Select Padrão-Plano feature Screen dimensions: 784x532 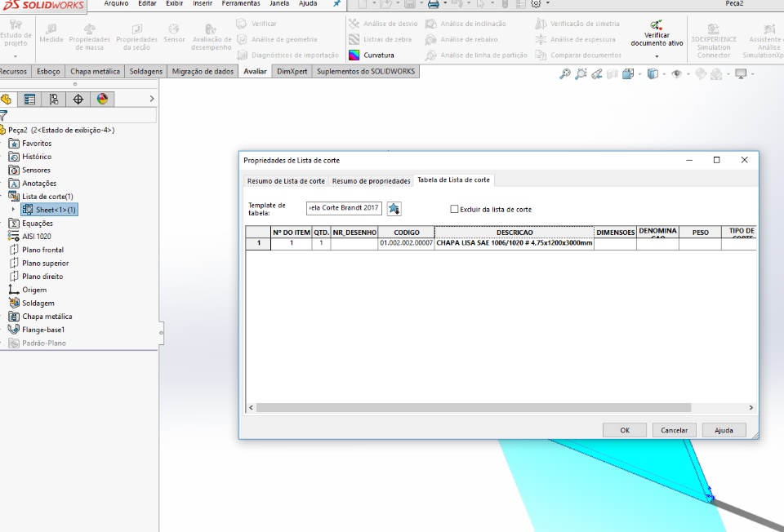coord(37,344)
